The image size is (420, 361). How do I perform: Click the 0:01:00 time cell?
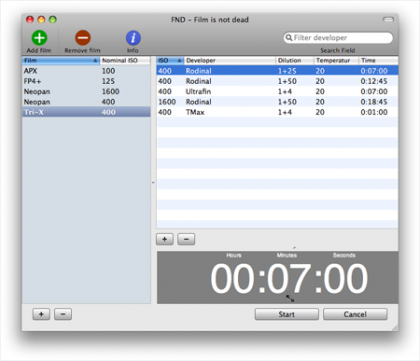click(374, 112)
